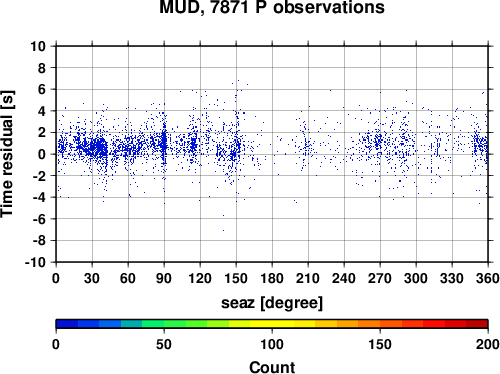Image resolution: width=500 pixels, height=374 pixels.
Task: Click the y-axis tick label 0
Action: pos(42,154)
